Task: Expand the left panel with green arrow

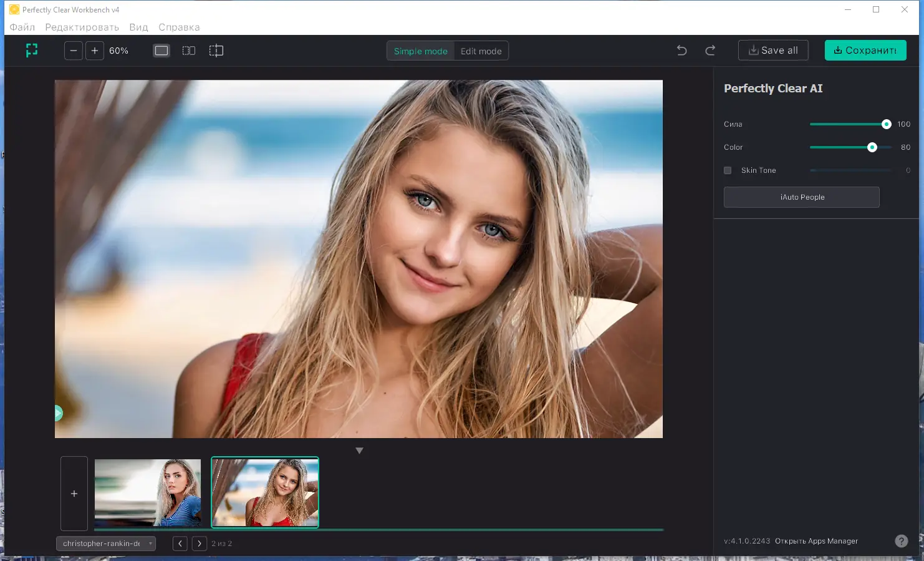Action: coord(58,412)
